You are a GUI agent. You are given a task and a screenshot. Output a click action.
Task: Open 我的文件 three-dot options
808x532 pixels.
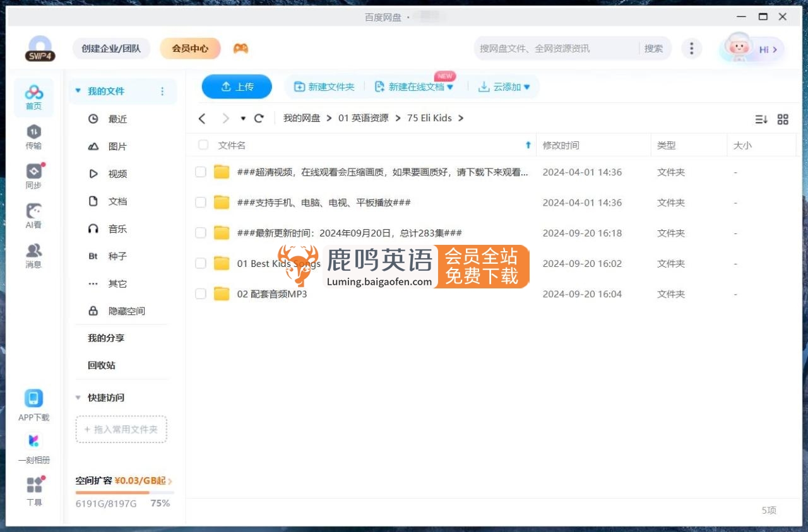[162, 92]
